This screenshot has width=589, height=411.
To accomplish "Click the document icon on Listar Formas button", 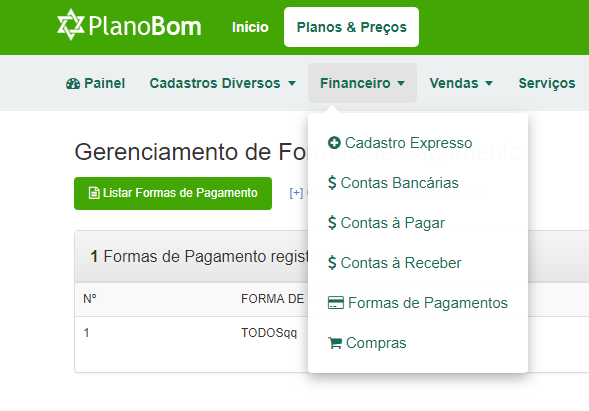I will coord(94,193).
